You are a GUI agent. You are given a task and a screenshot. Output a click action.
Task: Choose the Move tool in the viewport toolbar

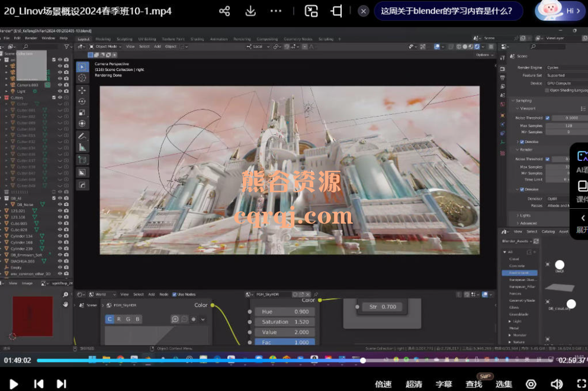[x=82, y=91]
